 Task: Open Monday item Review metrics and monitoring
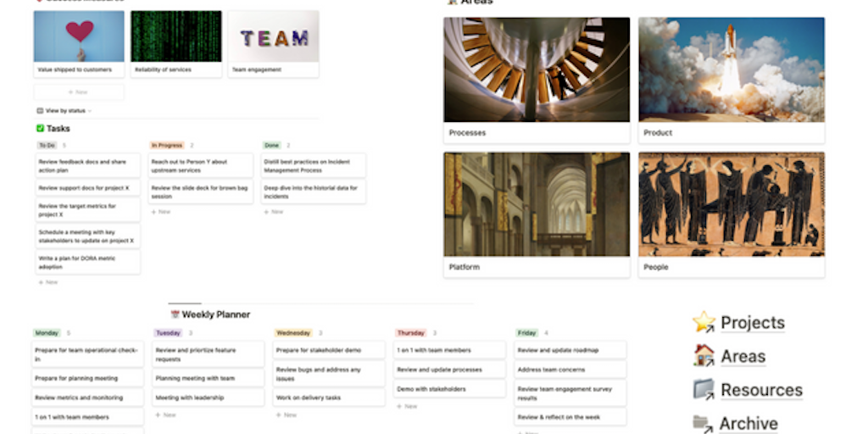click(88, 398)
